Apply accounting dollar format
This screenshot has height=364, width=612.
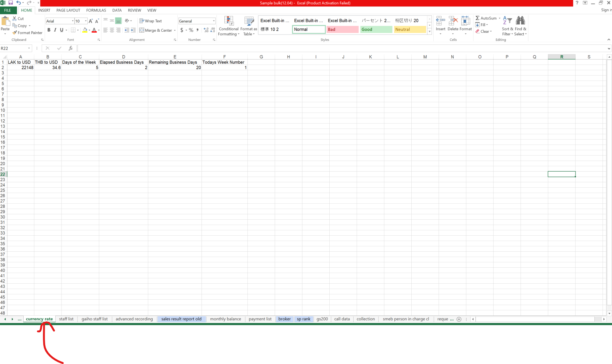click(182, 30)
